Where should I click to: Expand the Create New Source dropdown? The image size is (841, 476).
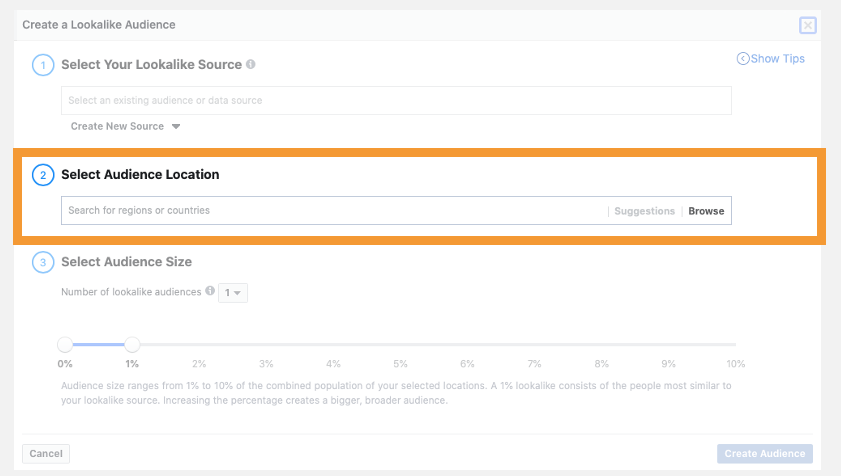tap(125, 127)
